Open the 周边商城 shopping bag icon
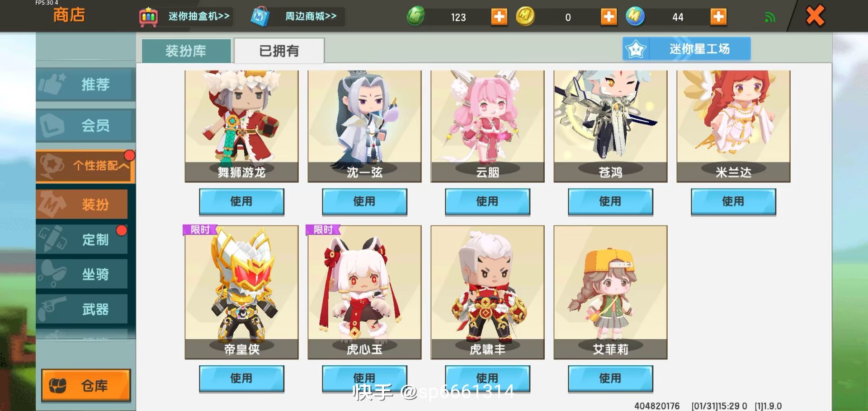 click(x=260, y=17)
